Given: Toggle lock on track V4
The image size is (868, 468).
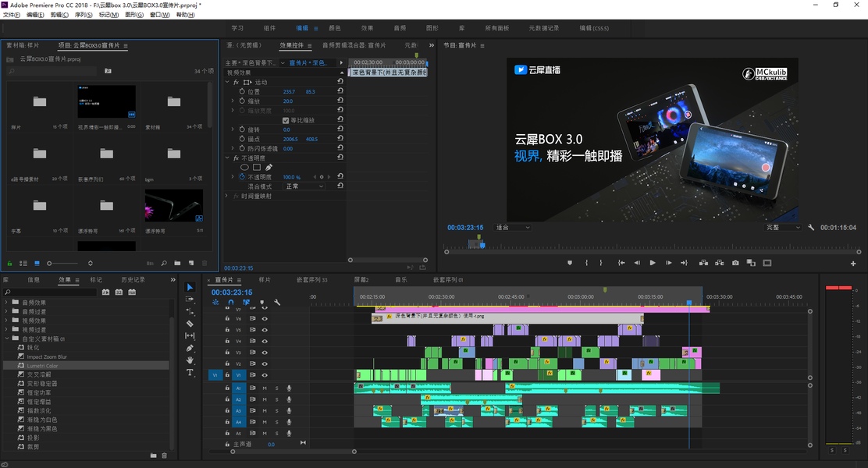Looking at the screenshot, I should pyautogui.click(x=227, y=342).
